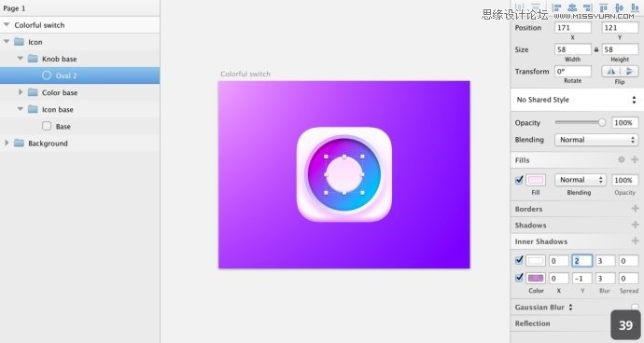Click the Width size field
The width and height of the screenshot is (644, 343).
(x=573, y=49)
